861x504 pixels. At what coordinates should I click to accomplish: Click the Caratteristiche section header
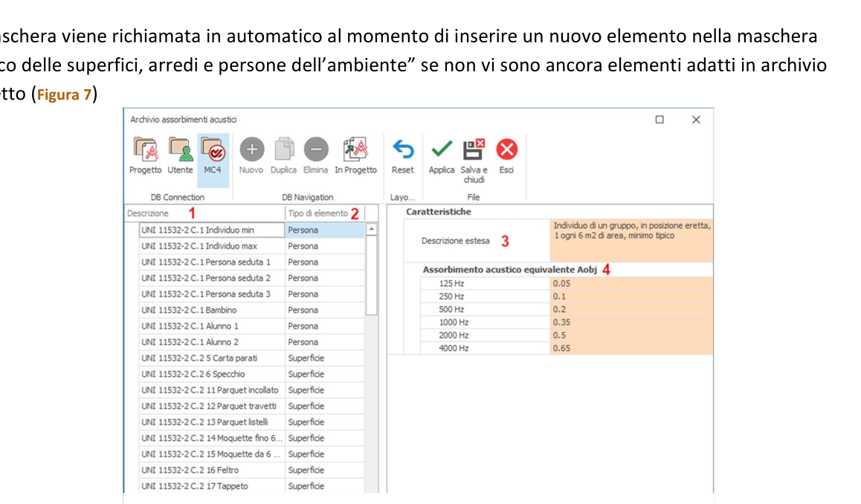coord(438,212)
